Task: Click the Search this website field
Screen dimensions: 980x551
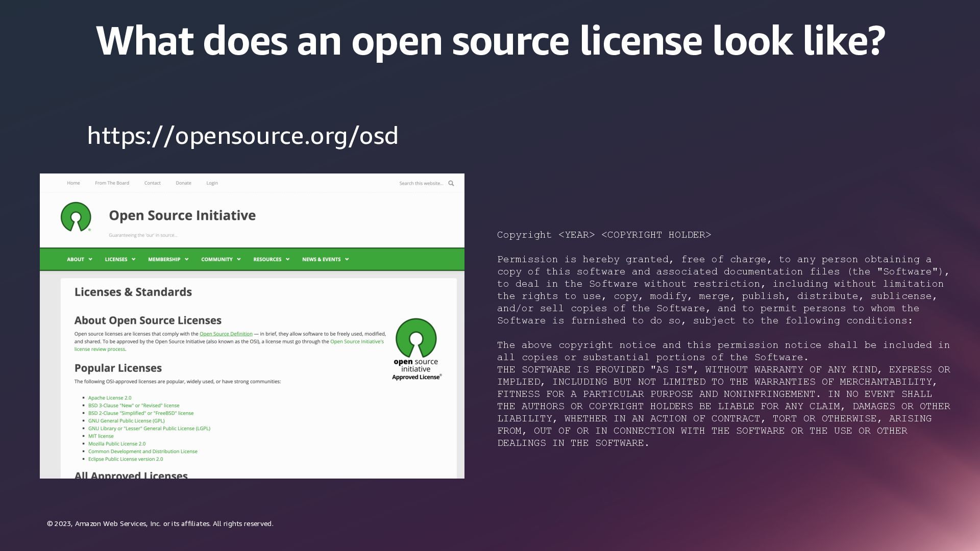Action: (x=421, y=183)
